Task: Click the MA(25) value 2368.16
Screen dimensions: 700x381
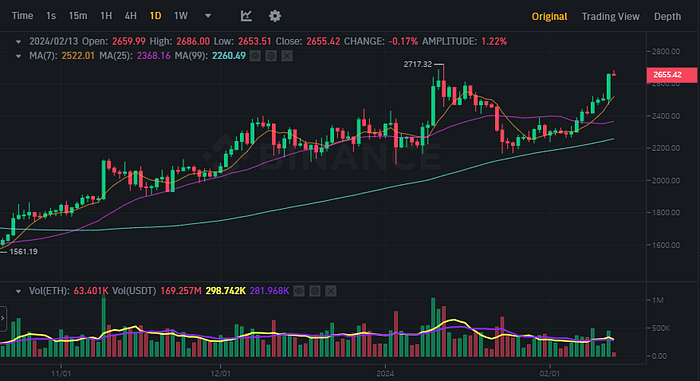Action: point(153,56)
